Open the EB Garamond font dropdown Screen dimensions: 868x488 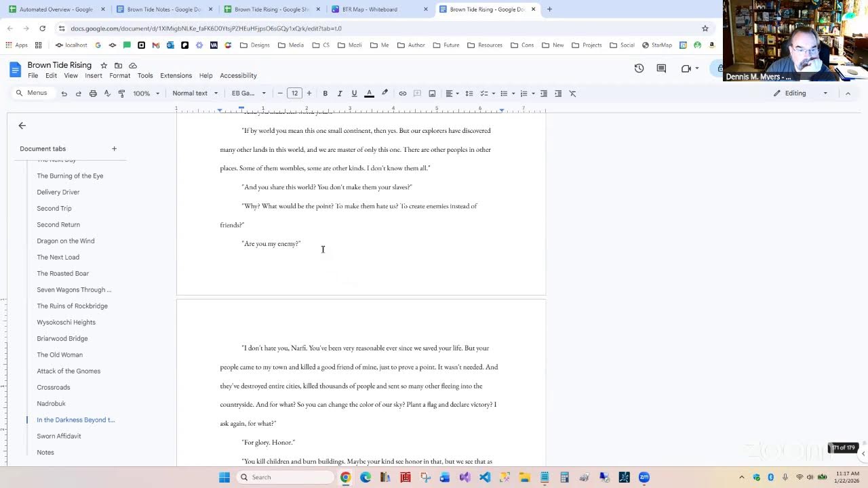point(249,94)
